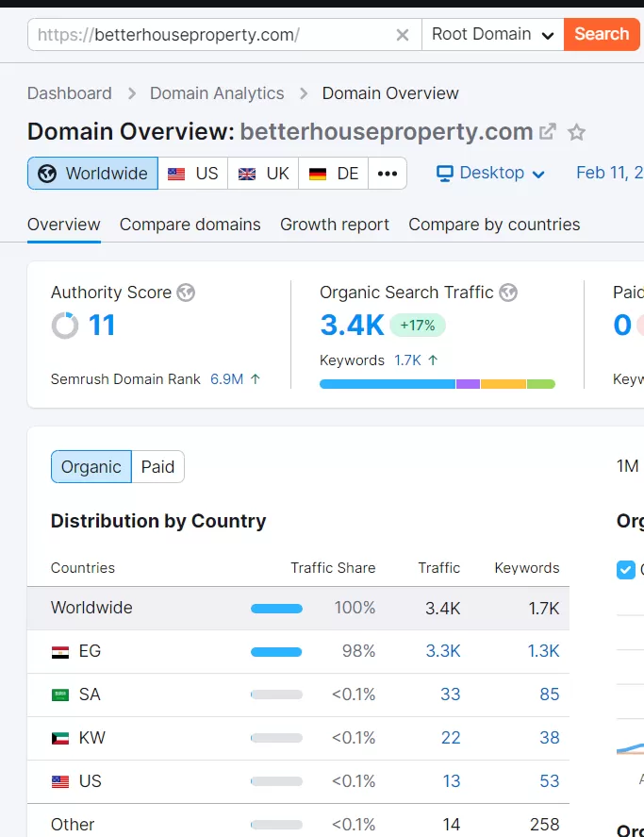Click the EG 98% traffic share bar

click(276, 652)
